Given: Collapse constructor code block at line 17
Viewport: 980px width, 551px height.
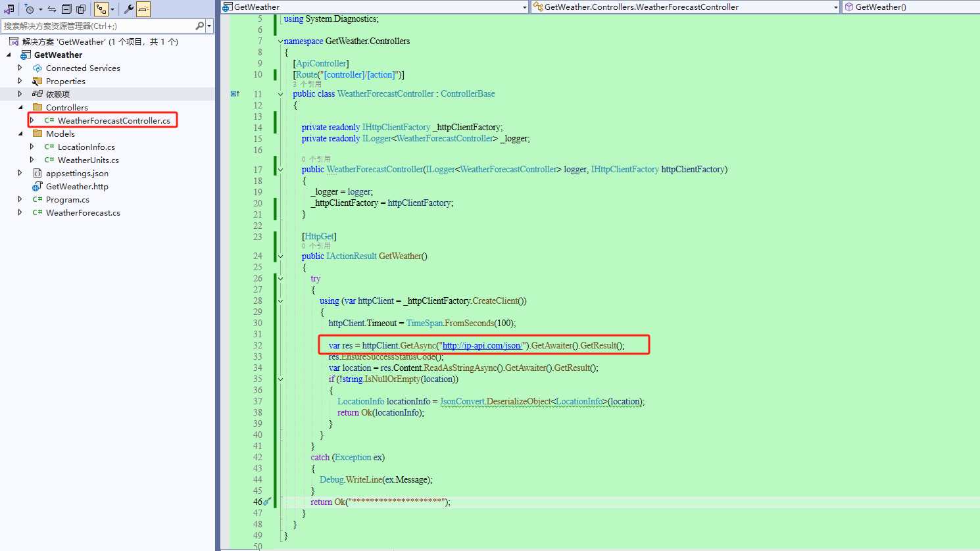Looking at the screenshot, I should pos(280,170).
